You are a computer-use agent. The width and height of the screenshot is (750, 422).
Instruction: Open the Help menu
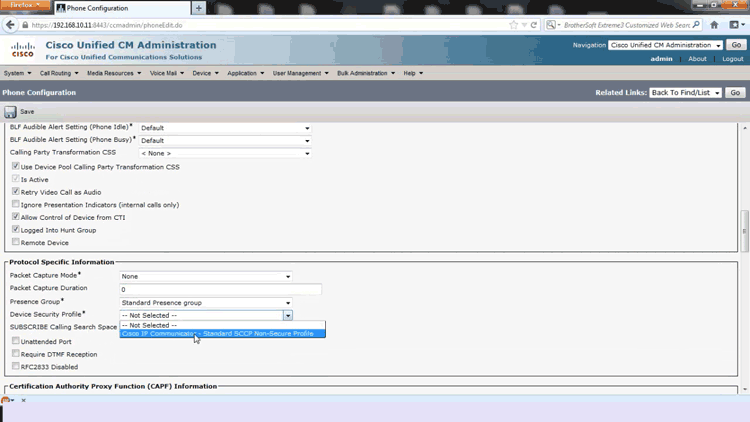[x=413, y=73]
